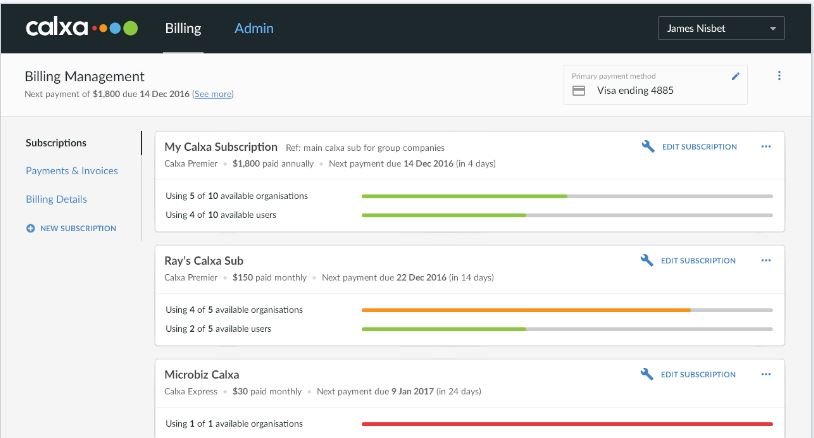
Task: Open more options for Ray's Calxa Sub
Action: (766, 261)
